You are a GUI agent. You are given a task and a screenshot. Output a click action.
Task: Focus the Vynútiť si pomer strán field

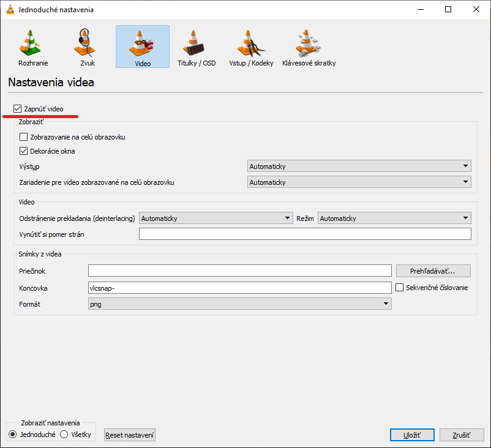tap(305, 234)
